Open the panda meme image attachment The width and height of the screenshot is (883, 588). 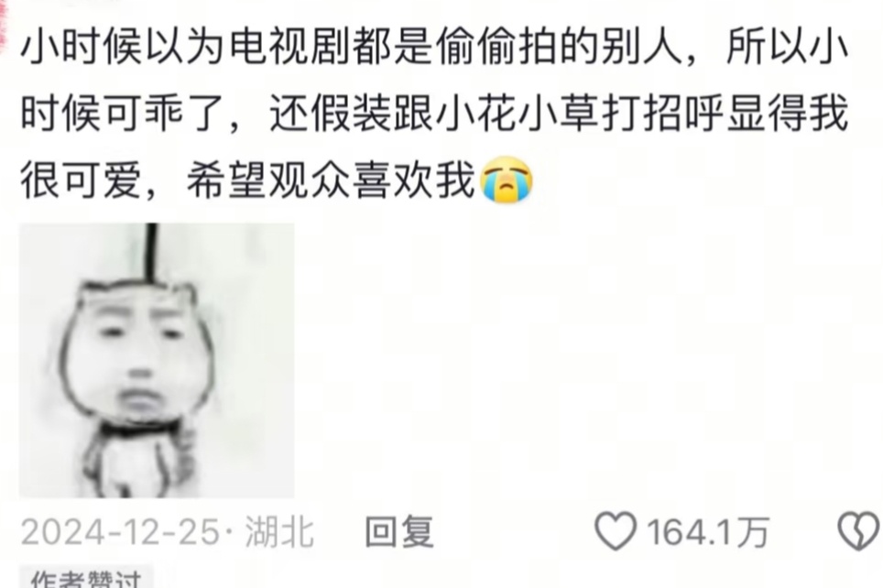[157, 361]
